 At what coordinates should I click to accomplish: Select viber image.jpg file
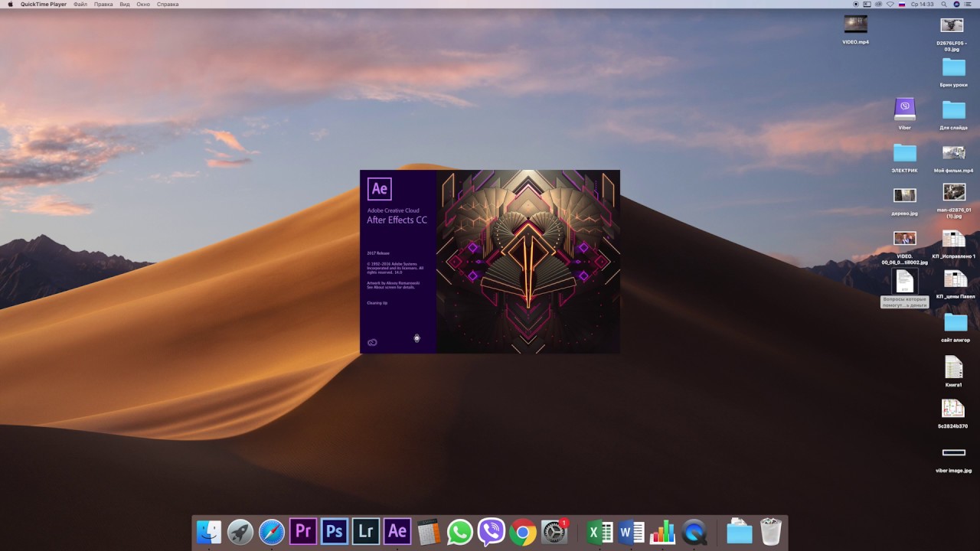click(x=954, y=452)
